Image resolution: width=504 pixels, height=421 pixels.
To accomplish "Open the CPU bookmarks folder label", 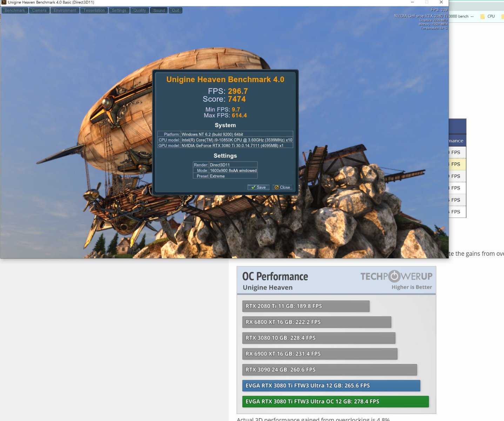I will 491,16.
